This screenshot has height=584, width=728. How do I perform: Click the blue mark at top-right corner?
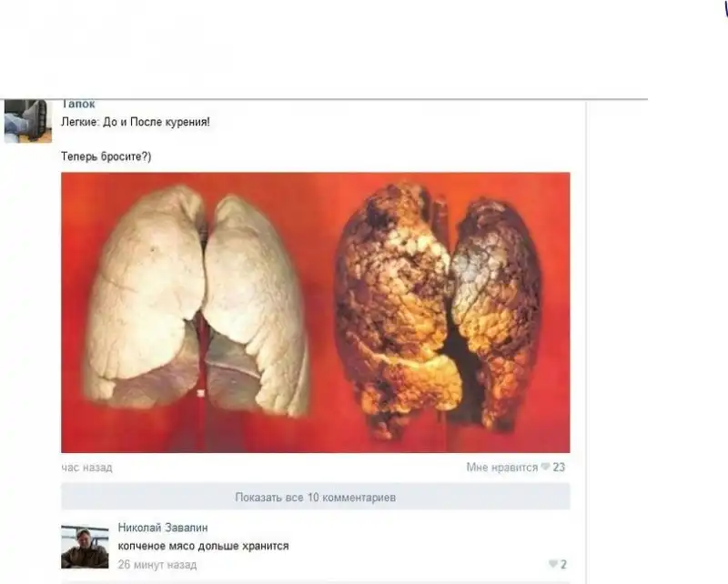(725, 9)
